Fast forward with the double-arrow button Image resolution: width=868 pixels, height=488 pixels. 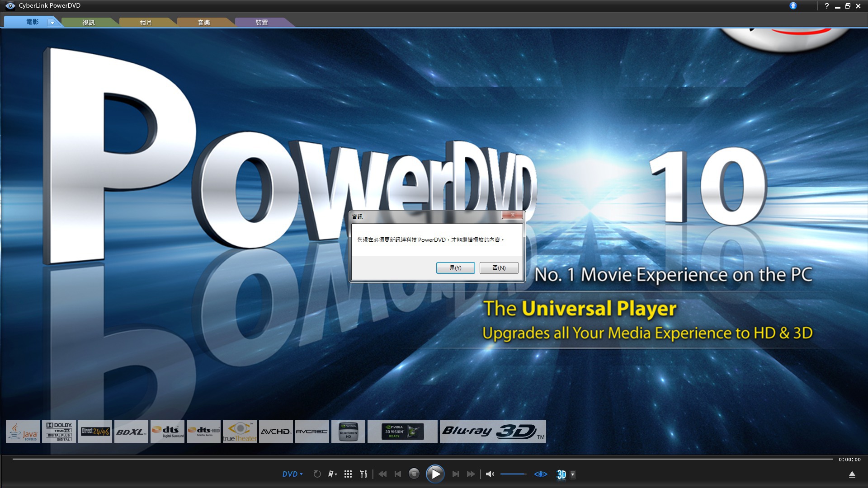(471, 474)
